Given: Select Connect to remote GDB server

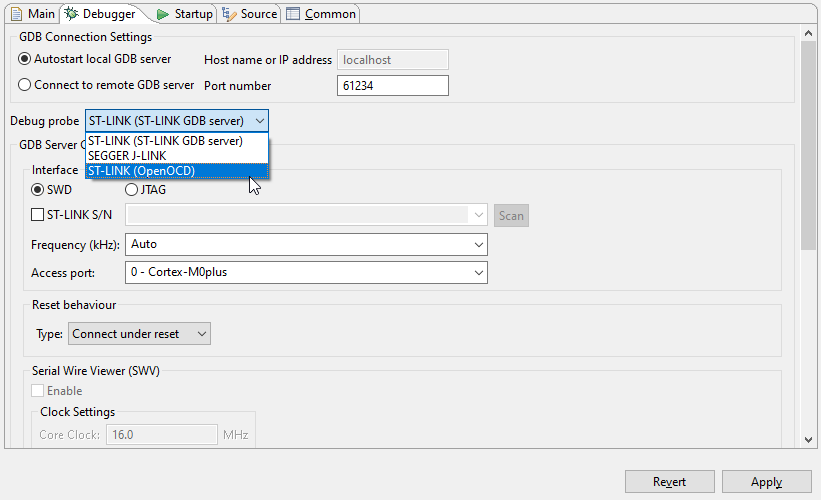Looking at the screenshot, I should coord(106,85).
